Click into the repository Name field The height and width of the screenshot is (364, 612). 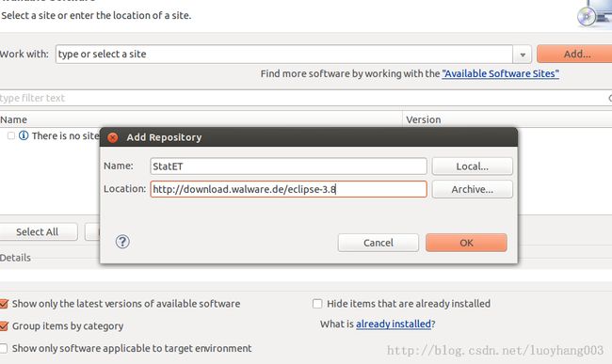[288, 166]
